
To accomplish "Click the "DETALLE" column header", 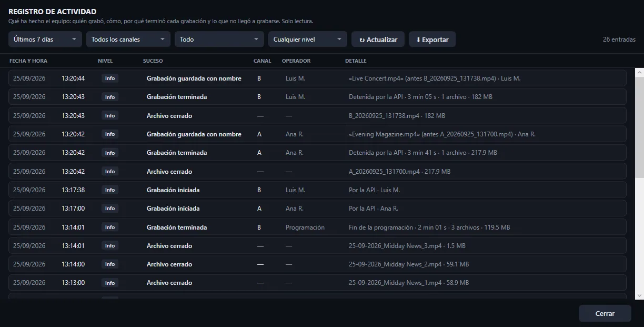I will [356, 61].
